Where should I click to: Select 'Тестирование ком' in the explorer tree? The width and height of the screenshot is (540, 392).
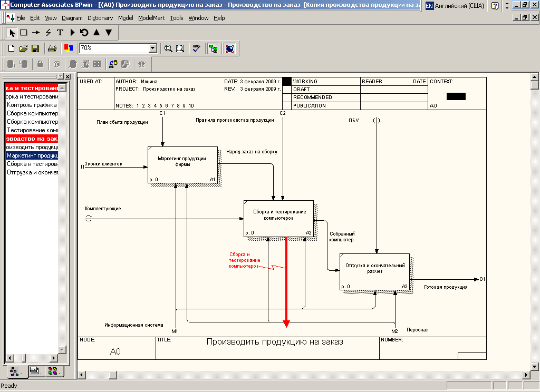[32, 130]
